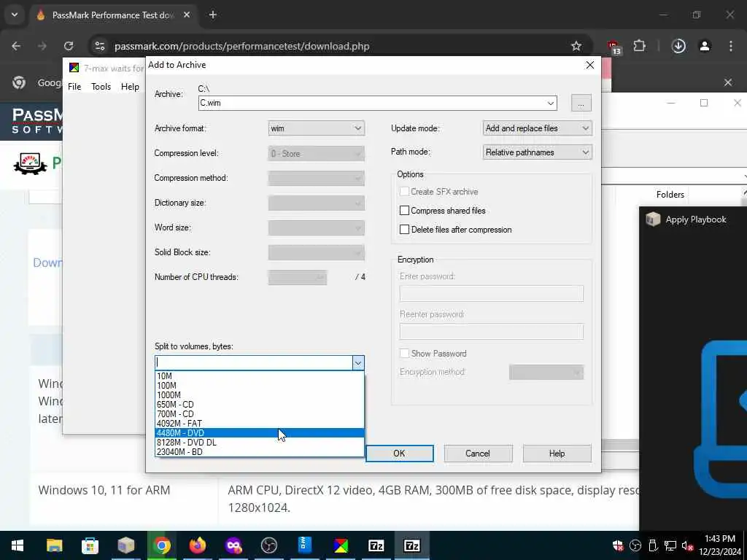Open a new Chrome tab
This screenshot has height=560, width=747.
click(213, 15)
